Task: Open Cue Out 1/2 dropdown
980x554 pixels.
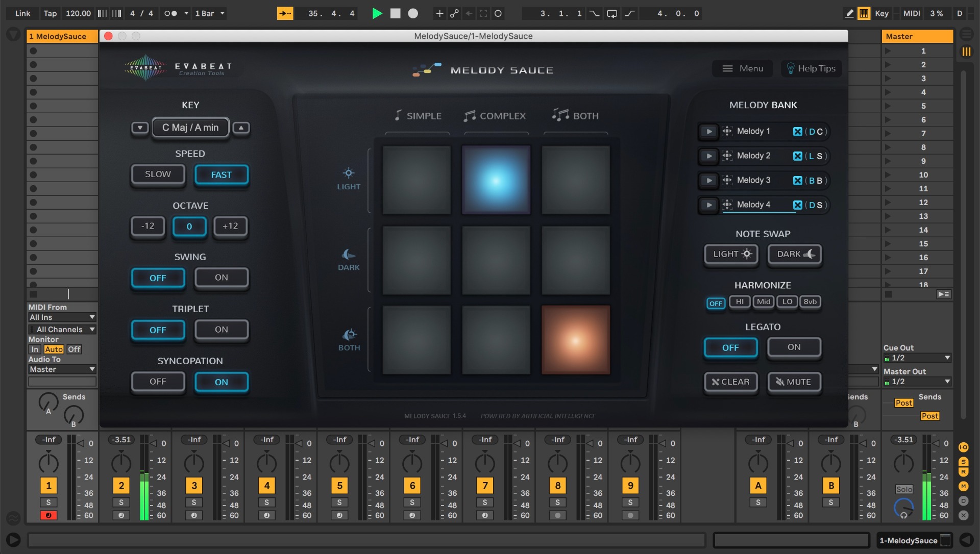Action: click(x=917, y=358)
